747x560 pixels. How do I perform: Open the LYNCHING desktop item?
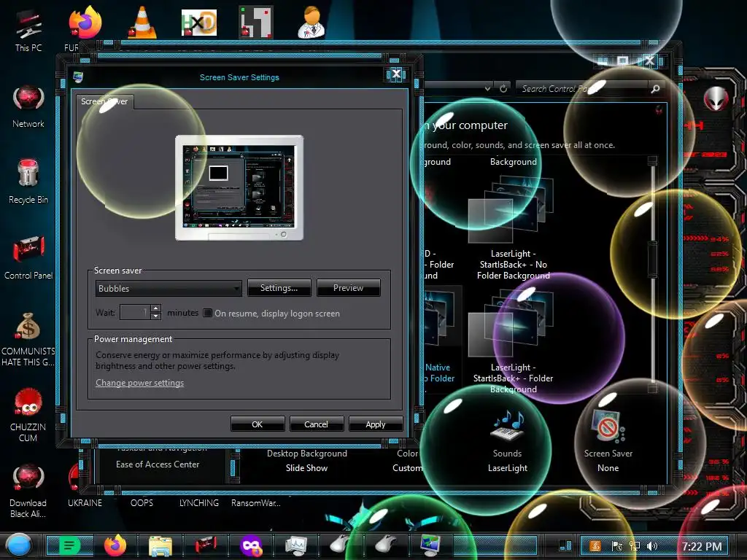[x=199, y=502]
